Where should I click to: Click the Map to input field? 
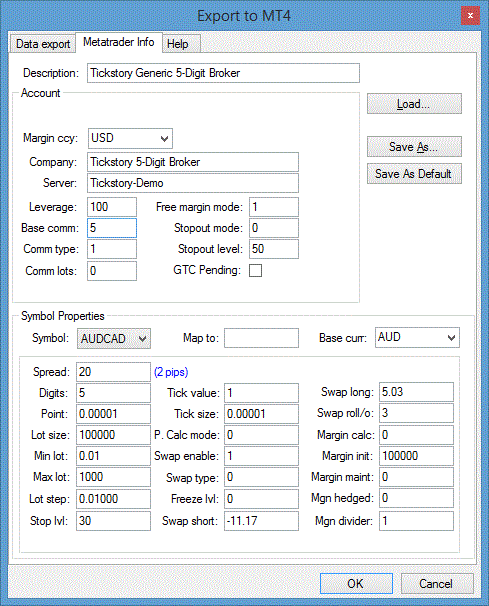tap(261, 338)
